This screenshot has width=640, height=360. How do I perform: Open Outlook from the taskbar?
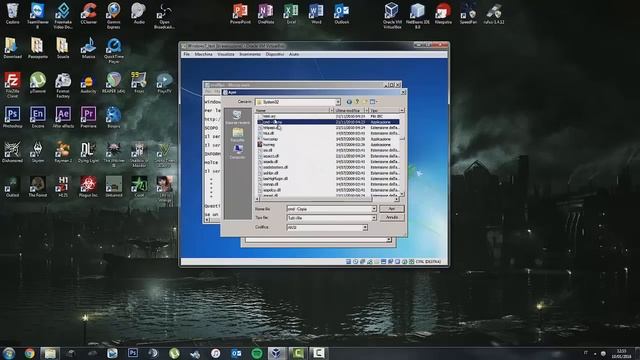point(236,353)
